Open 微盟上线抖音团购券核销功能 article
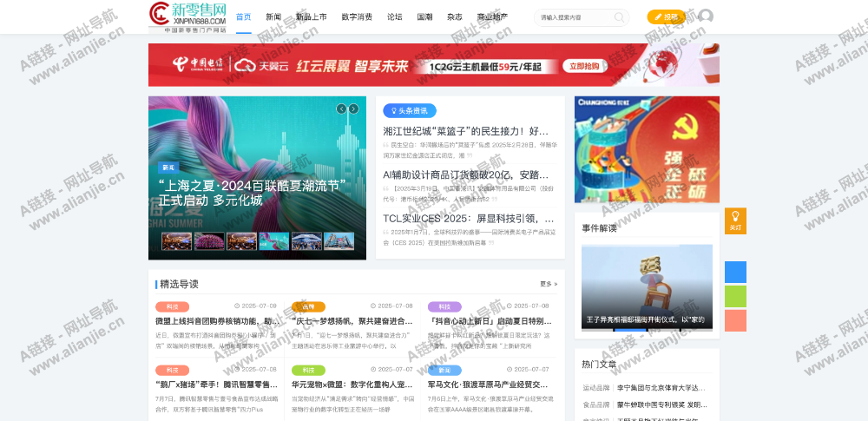The height and width of the screenshot is (421, 868). [217, 320]
